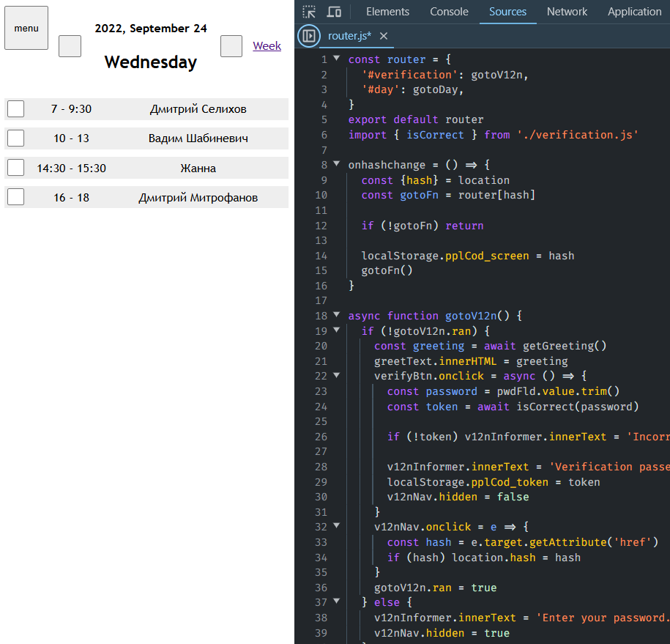Check the box for Вадим Шабиневич 10 - 13
The width and height of the screenshot is (670, 644).
[x=16, y=138]
